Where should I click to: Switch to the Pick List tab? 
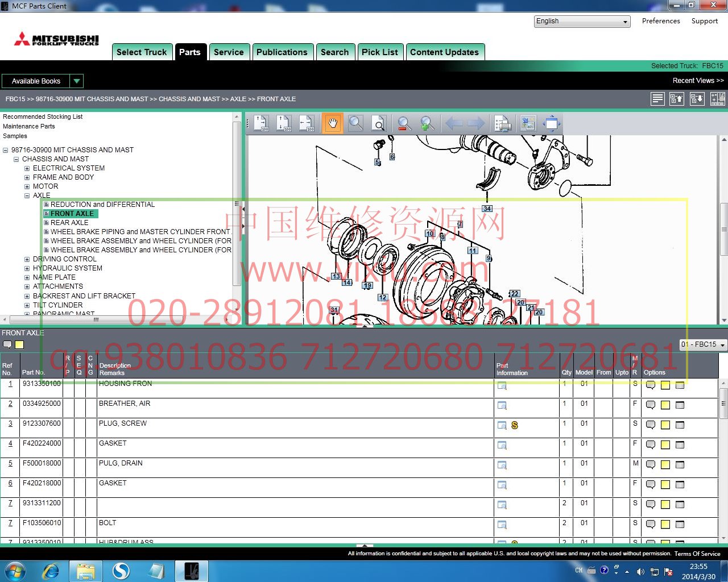[x=380, y=52]
